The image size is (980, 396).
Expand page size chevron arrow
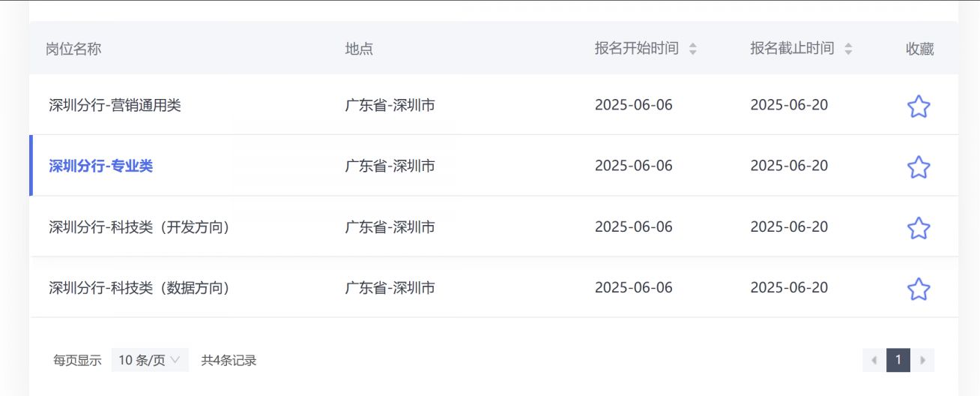point(175,360)
